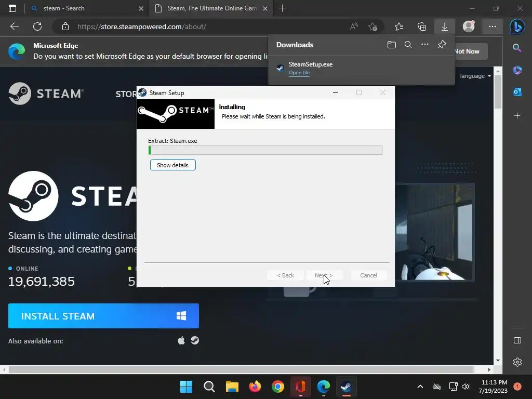Click the address bar URL
Viewport: 532px width, 399px height.
click(141, 26)
